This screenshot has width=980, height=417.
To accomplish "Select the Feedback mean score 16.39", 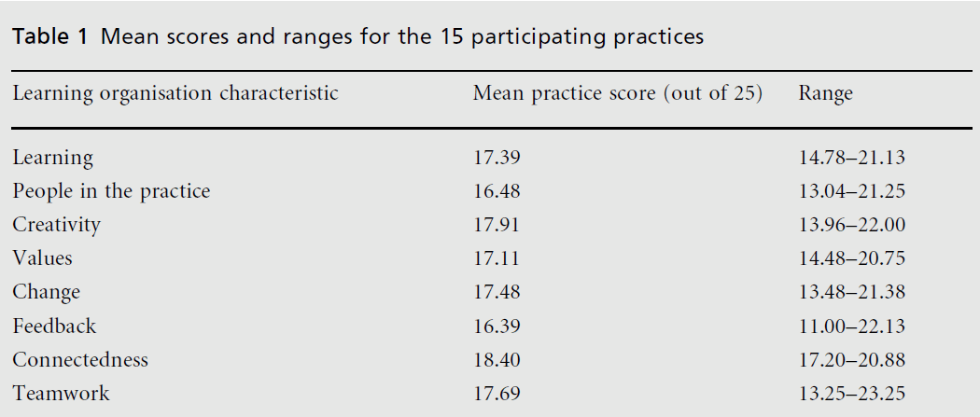I will tap(497, 326).
